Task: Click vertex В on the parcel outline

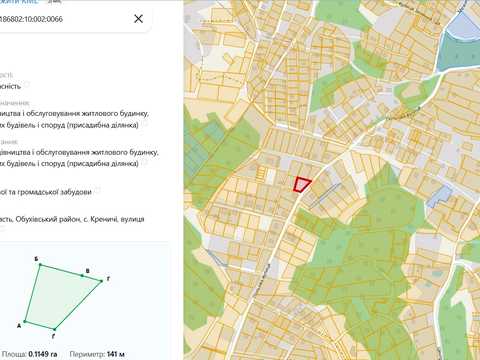Action: coord(82,276)
